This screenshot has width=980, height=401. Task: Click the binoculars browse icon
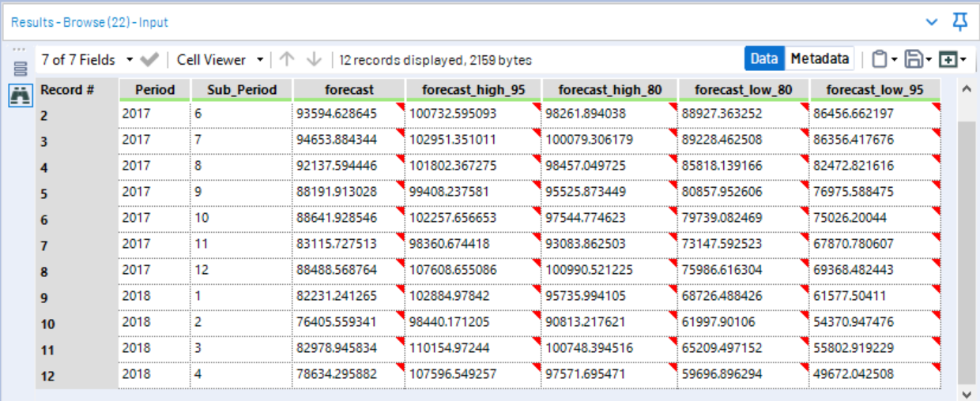coord(20,94)
